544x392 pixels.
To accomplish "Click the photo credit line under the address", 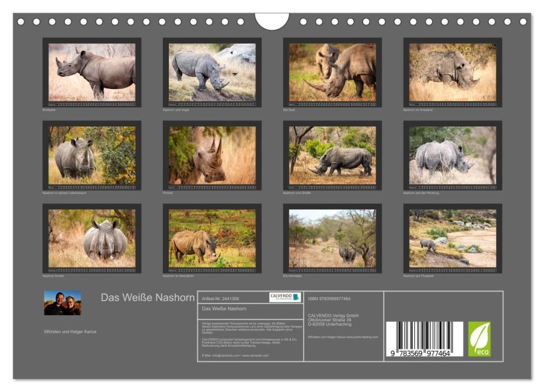I will tap(342, 337).
